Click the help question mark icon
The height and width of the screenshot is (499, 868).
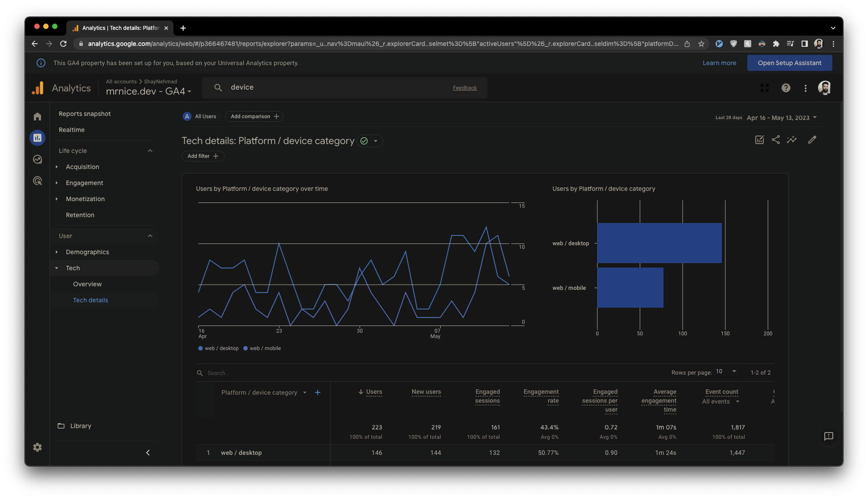[786, 89]
